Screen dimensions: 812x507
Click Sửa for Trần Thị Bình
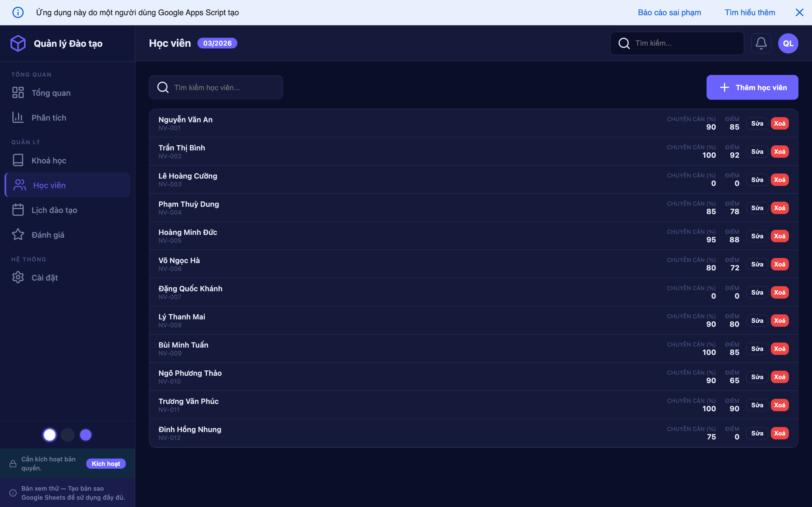(757, 152)
